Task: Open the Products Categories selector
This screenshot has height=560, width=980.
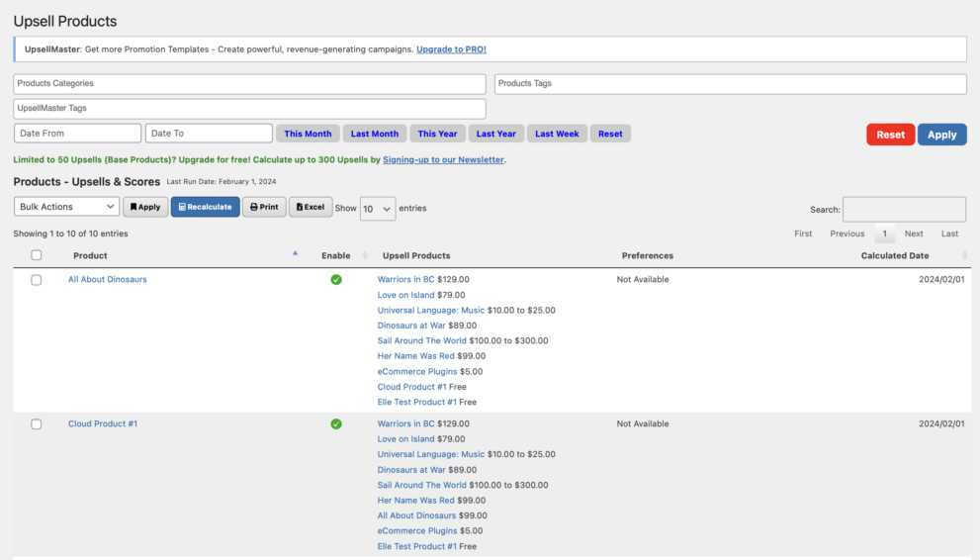Action: (x=249, y=84)
